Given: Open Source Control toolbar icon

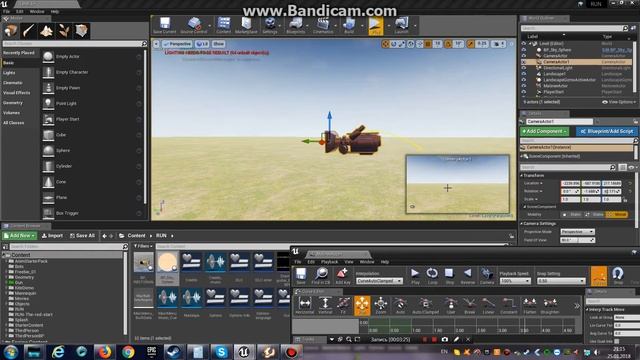Looking at the screenshot, I should coord(194,25).
